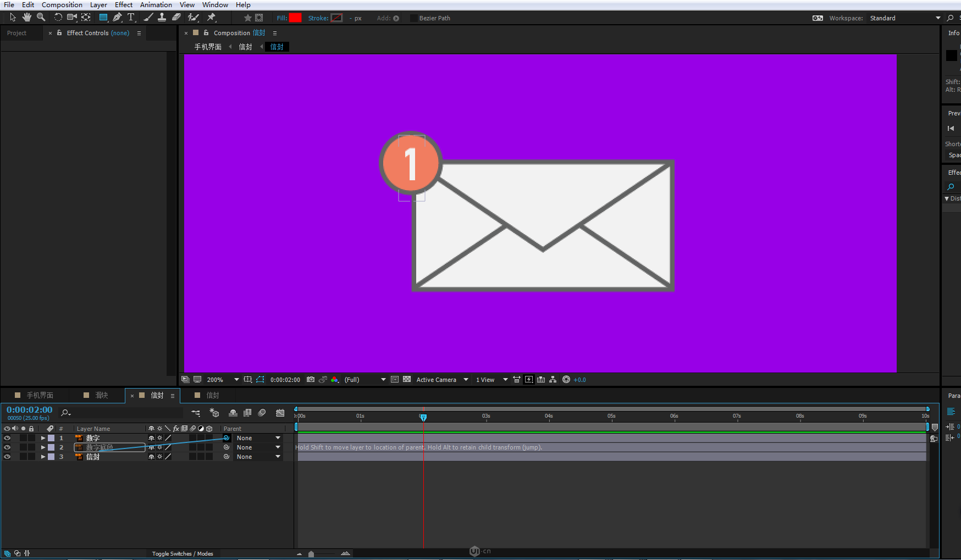961x560 pixels.
Task: Enable the Bezier Path checkbox
Action: point(413,18)
